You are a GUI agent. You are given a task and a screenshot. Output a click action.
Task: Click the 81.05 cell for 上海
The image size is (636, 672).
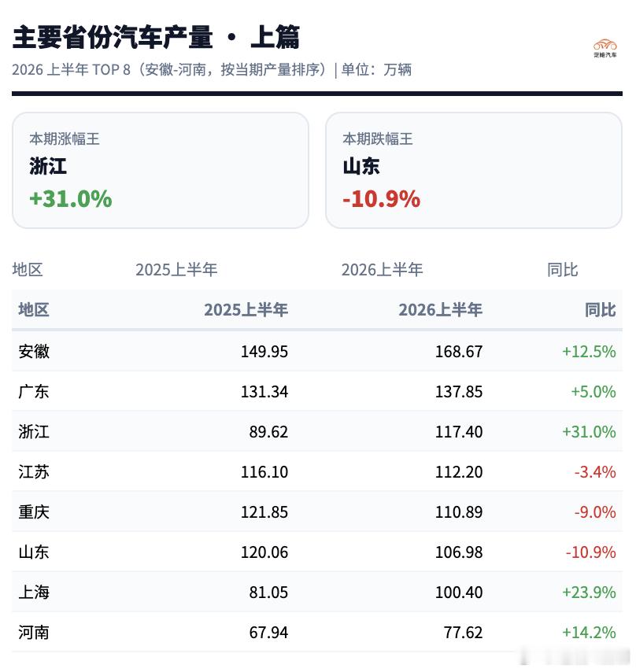268,593
